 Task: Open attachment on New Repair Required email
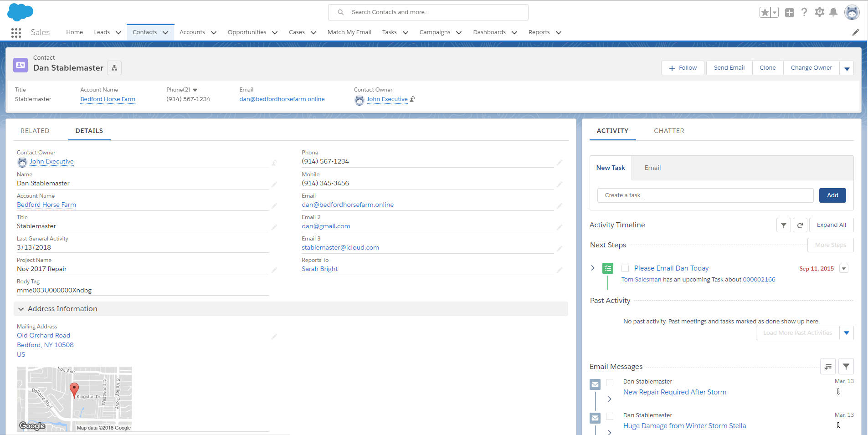[838, 391]
